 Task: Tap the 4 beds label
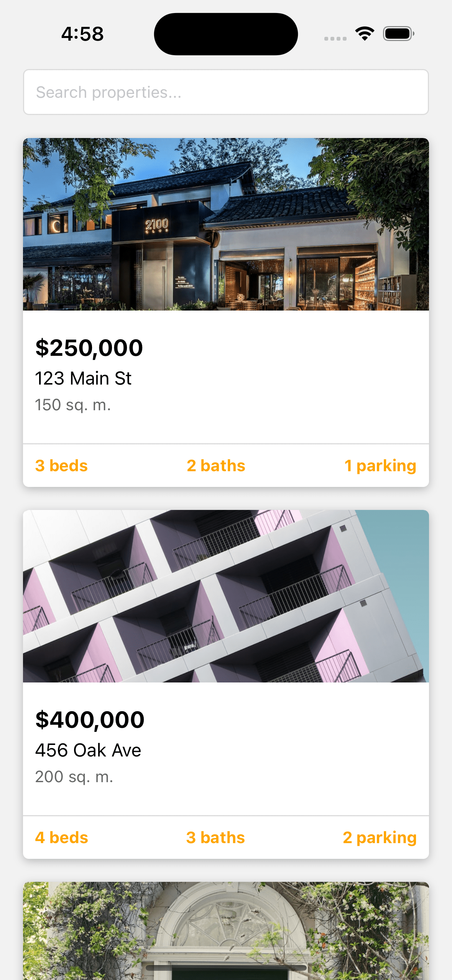[61, 838]
